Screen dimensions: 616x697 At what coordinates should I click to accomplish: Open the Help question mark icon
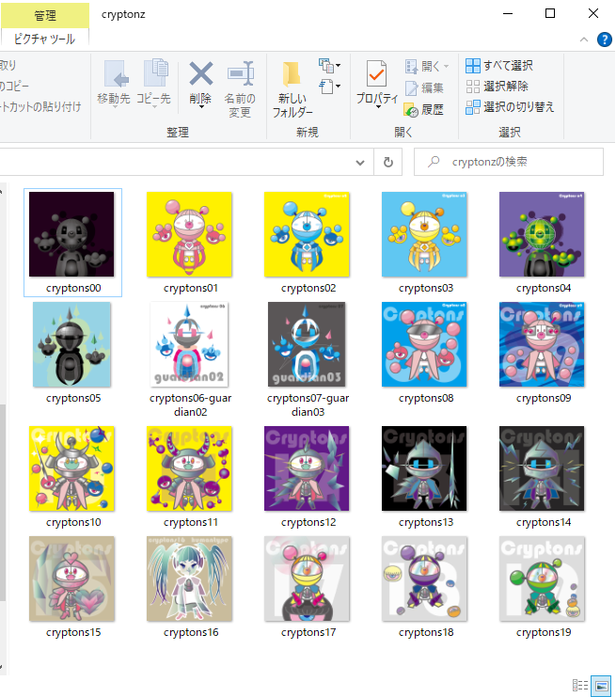605,40
